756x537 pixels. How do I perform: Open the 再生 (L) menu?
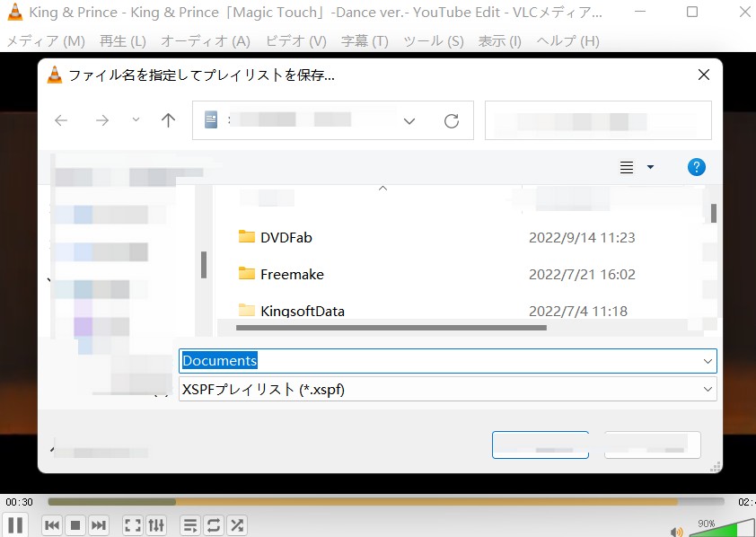pos(122,41)
